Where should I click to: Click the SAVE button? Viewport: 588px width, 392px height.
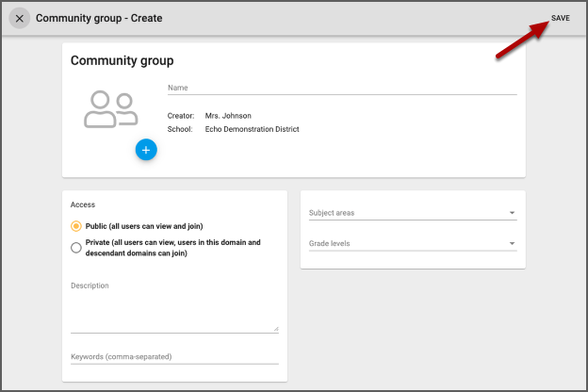560,18
